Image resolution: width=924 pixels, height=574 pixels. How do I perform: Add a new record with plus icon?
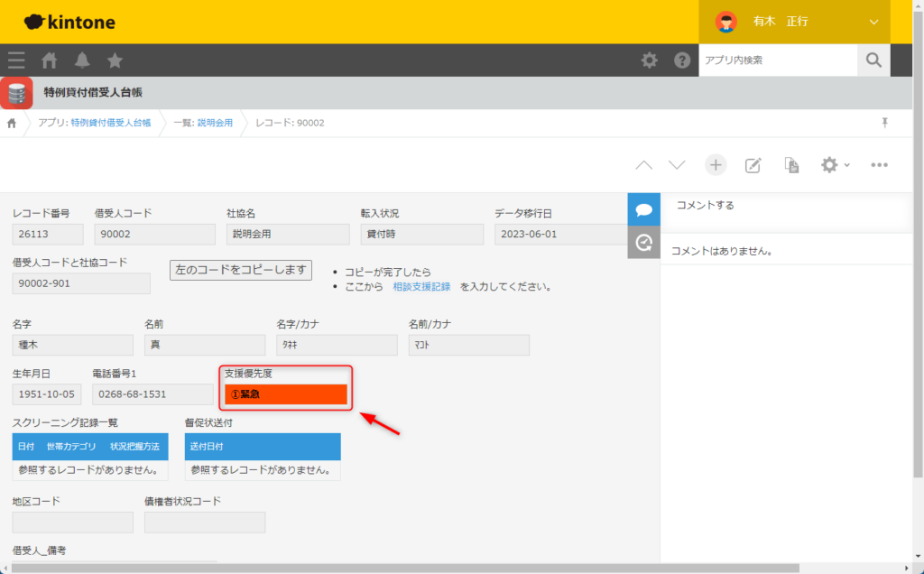click(716, 164)
